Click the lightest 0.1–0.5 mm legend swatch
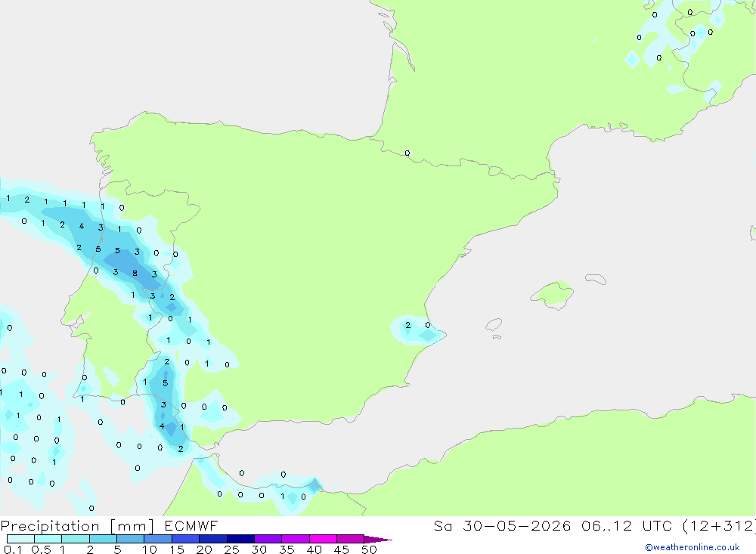 click(x=20, y=539)
